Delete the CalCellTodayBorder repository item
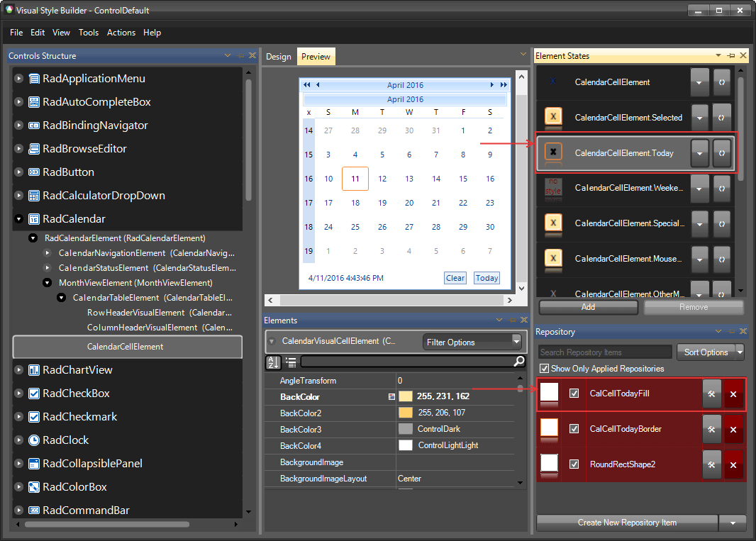 click(733, 429)
